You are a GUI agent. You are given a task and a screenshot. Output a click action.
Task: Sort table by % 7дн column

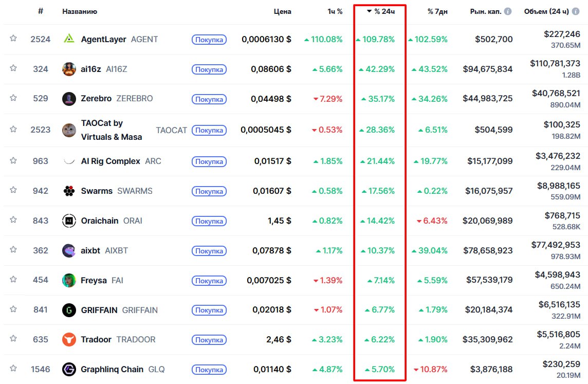[437, 11]
